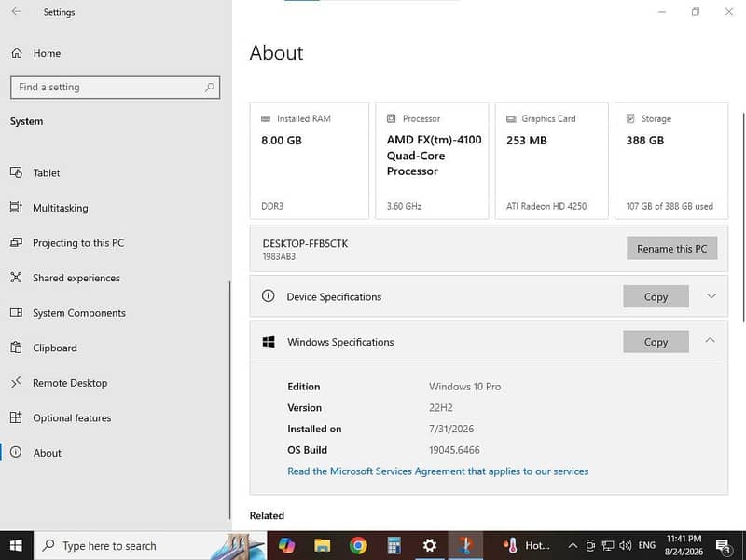Open Google Chrome from the taskbar
The height and width of the screenshot is (560, 746).
point(358,545)
